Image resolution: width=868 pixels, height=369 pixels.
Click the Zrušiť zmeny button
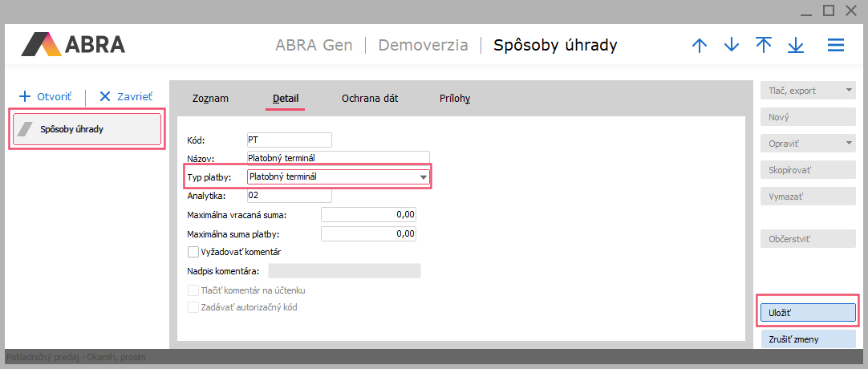click(x=808, y=339)
